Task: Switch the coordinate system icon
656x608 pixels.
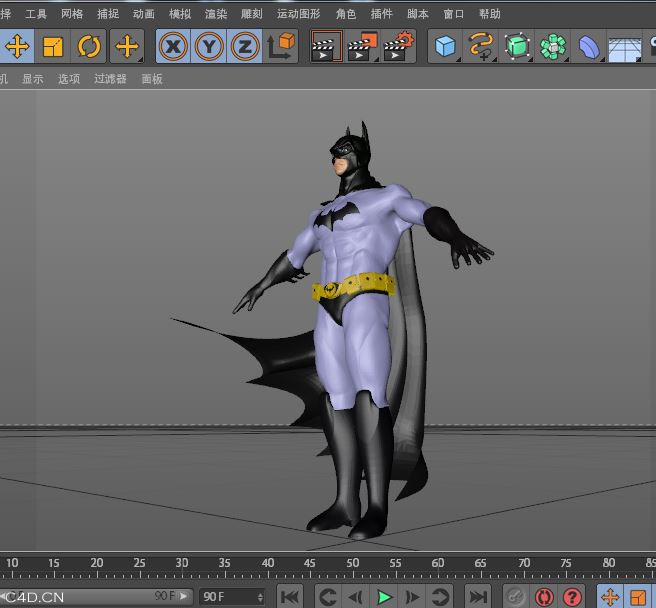Action: [281, 46]
